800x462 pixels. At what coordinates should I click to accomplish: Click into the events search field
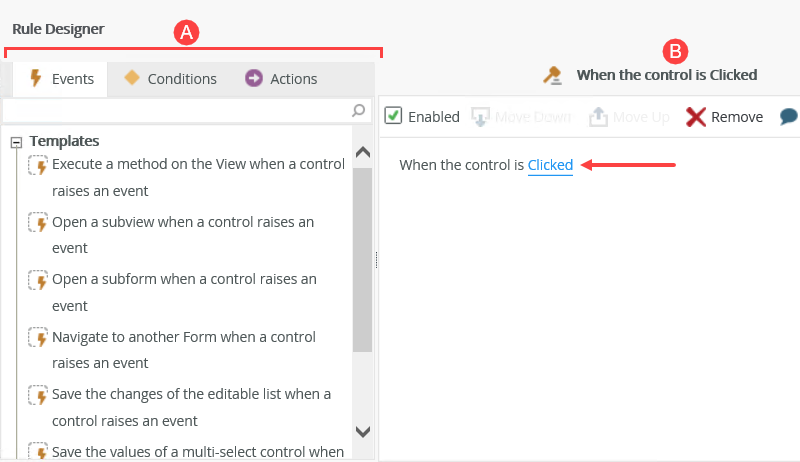pos(175,110)
